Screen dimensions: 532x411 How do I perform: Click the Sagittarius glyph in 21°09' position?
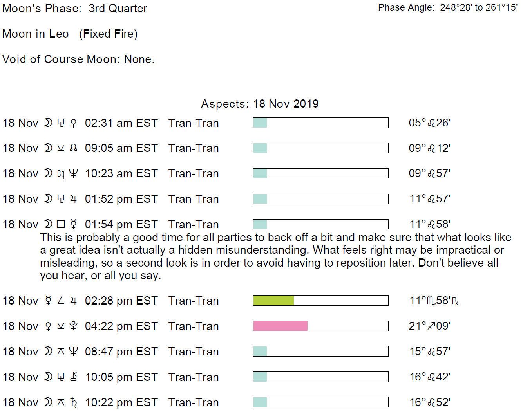coord(431,326)
